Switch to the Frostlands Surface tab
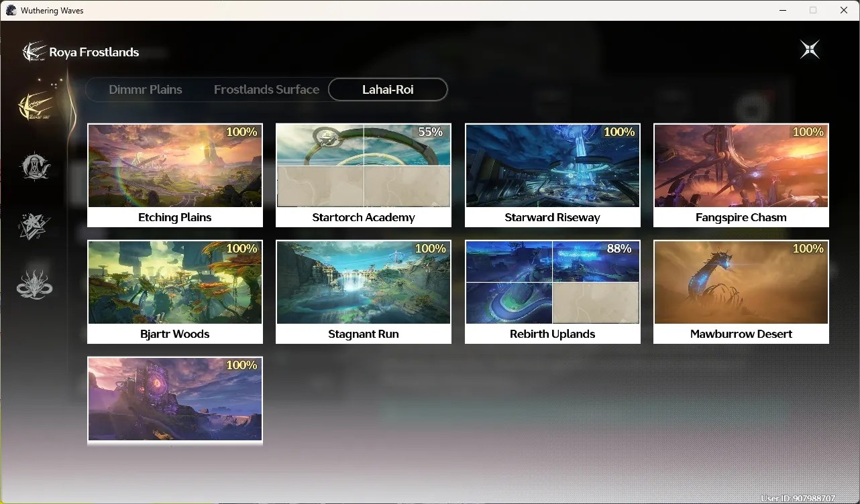The height and width of the screenshot is (504, 860). tap(266, 89)
